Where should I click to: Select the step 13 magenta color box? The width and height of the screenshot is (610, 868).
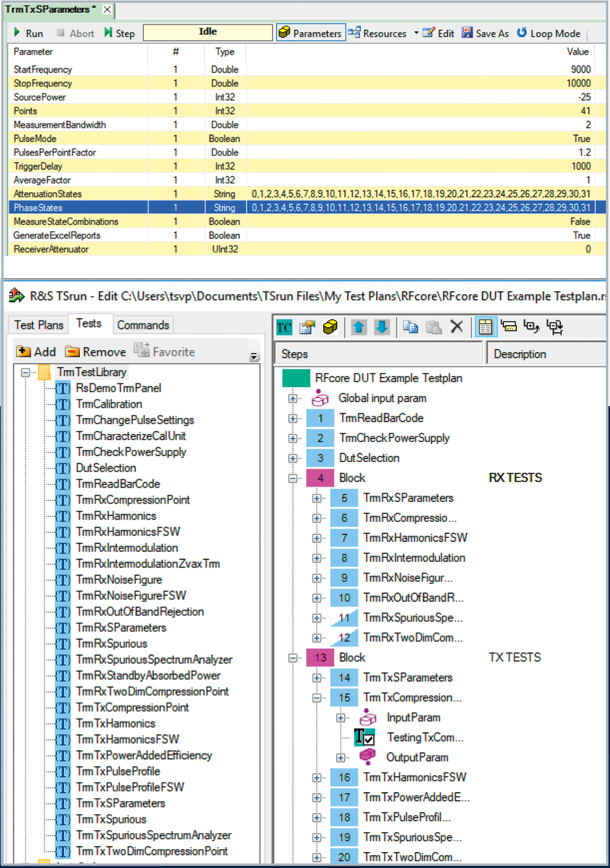320,657
